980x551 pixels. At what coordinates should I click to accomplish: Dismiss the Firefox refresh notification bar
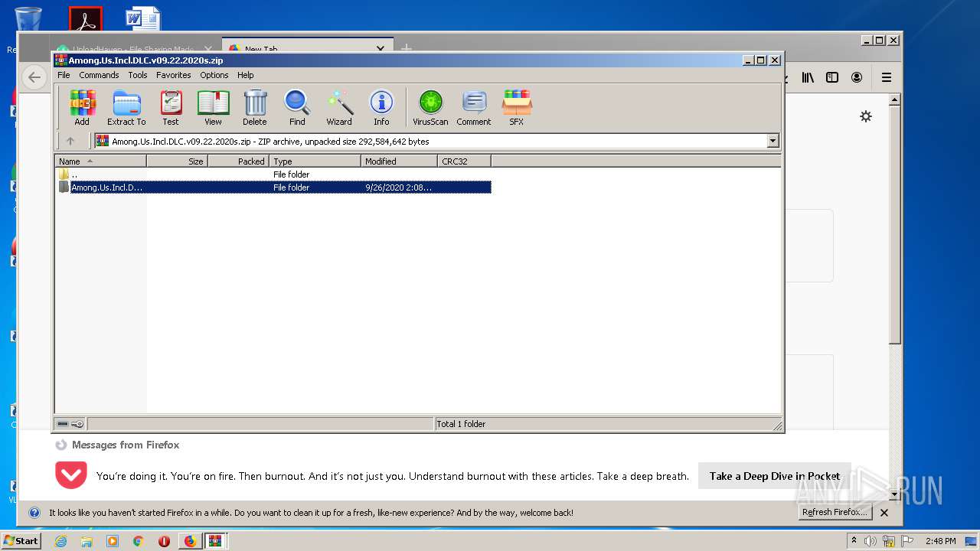pos(884,513)
